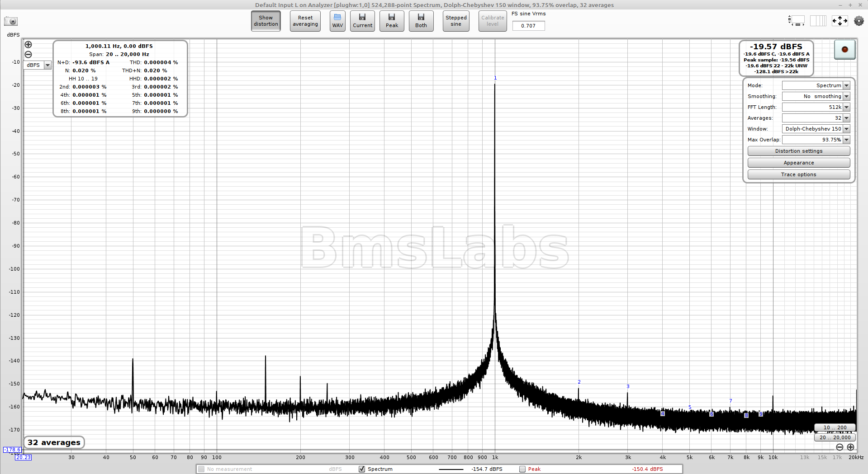Toggle the frequency axis move arrows icon
Viewport: 868px width, 474px height.
click(x=840, y=21)
